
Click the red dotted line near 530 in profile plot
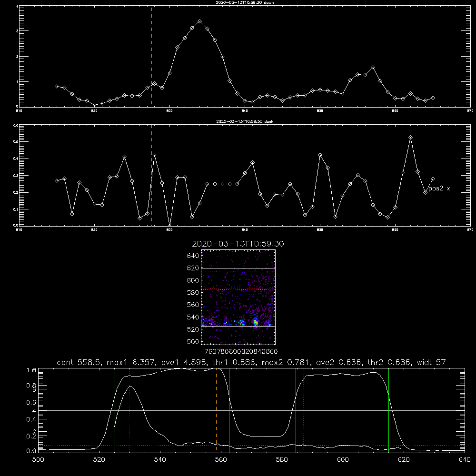pyautogui.click(x=129, y=410)
